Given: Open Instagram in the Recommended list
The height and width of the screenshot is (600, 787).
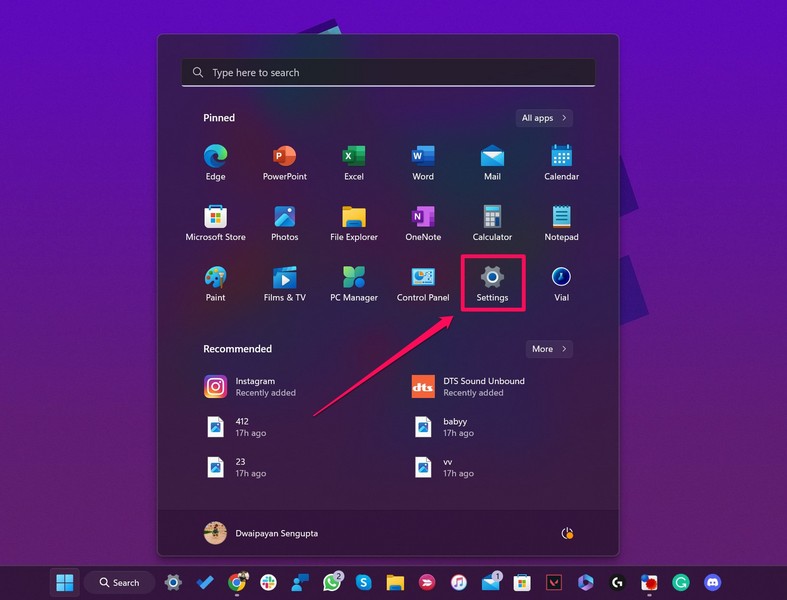Looking at the screenshot, I should [x=250, y=387].
